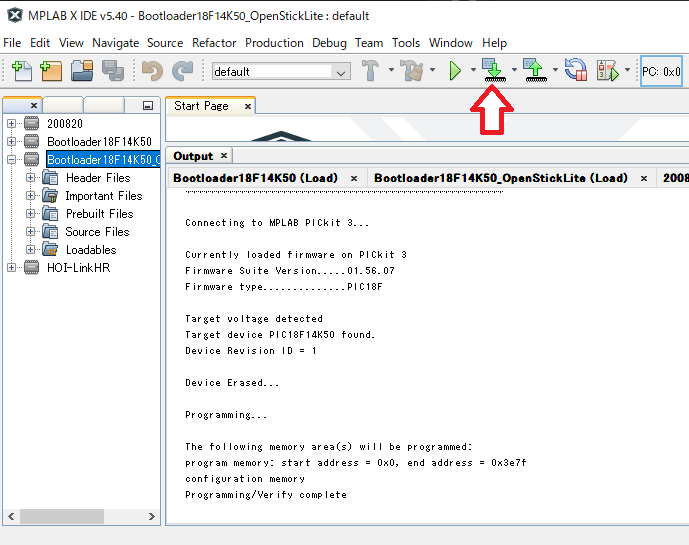Close the Start Page tab

point(248,106)
